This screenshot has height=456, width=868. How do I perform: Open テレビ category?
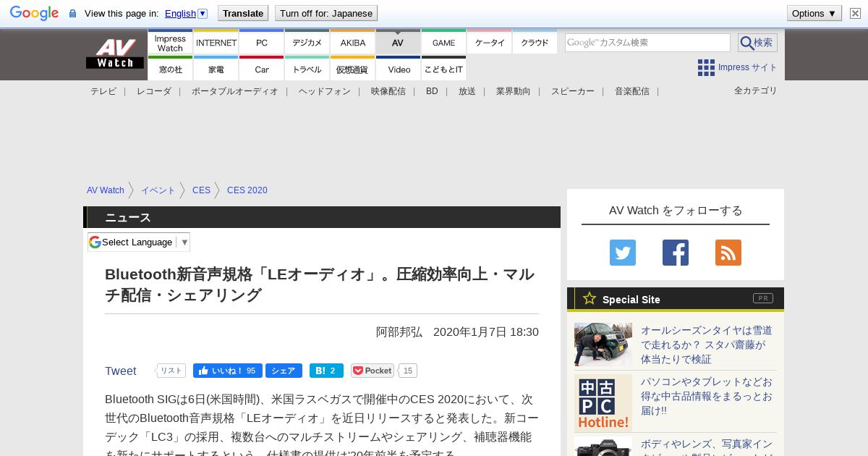103,91
